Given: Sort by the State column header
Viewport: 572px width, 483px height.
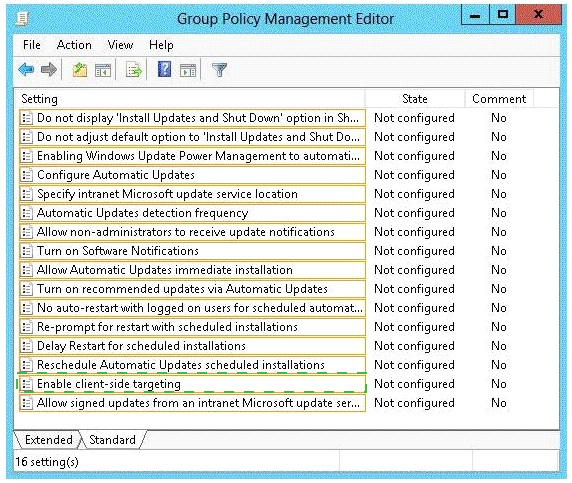Looking at the screenshot, I should pyautogui.click(x=415, y=99).
